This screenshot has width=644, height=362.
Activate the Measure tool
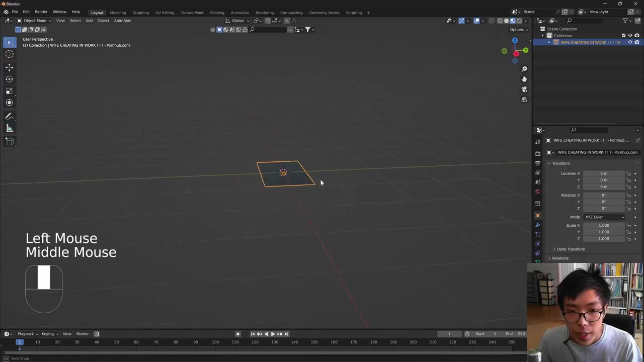click(x=9, y=129)
